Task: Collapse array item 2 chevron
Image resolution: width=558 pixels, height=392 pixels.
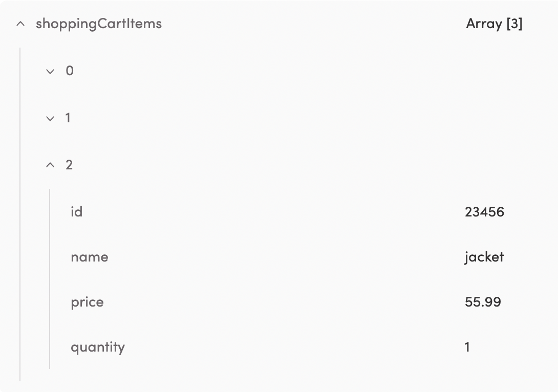Action: click(x=50, y=165)
